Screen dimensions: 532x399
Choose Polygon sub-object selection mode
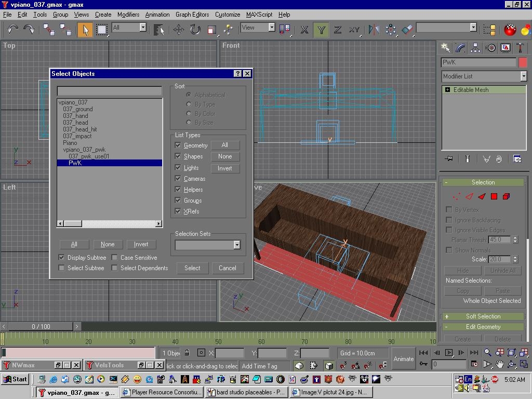[494, 196]
